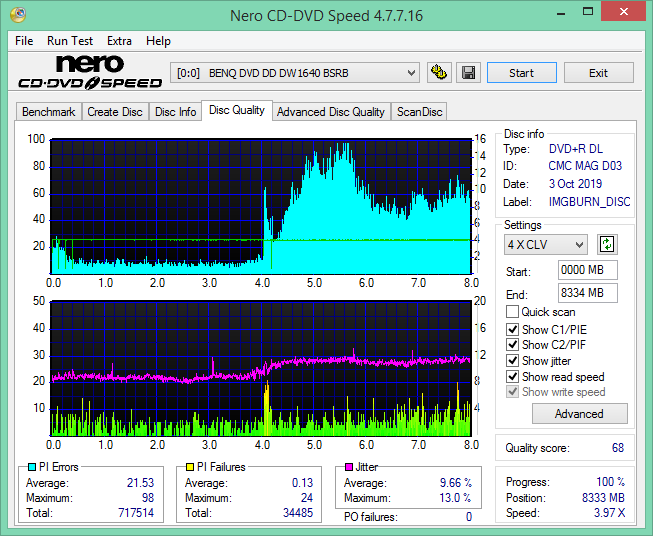Image resolution: width=653 pixels, height=536 pixels.
Task: Open the options icon next to drive selector
Action: pos(439,73)
